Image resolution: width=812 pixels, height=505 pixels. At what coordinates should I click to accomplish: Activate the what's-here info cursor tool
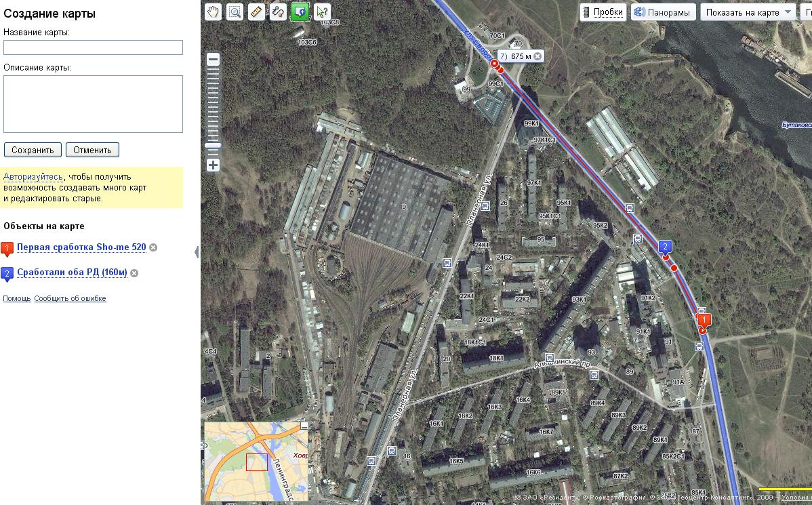pyautogui.click(x=321, y=12)
